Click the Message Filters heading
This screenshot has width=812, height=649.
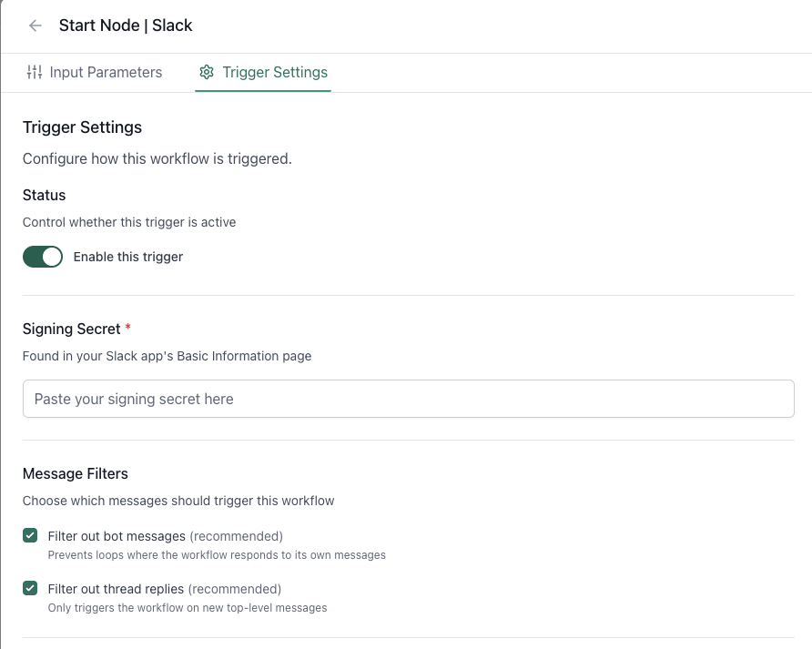pos(76,473)
